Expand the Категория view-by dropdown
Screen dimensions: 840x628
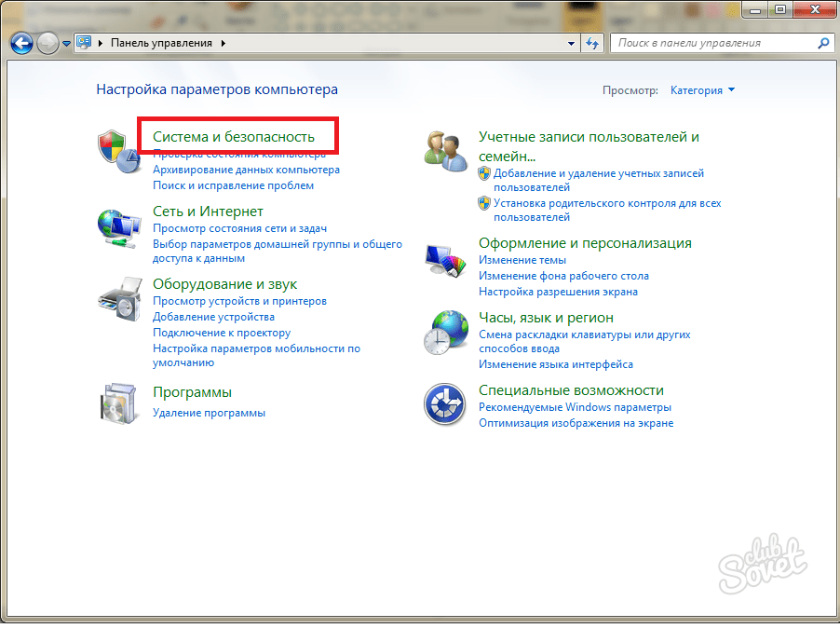pyautogui.click(x=703, y=90)
